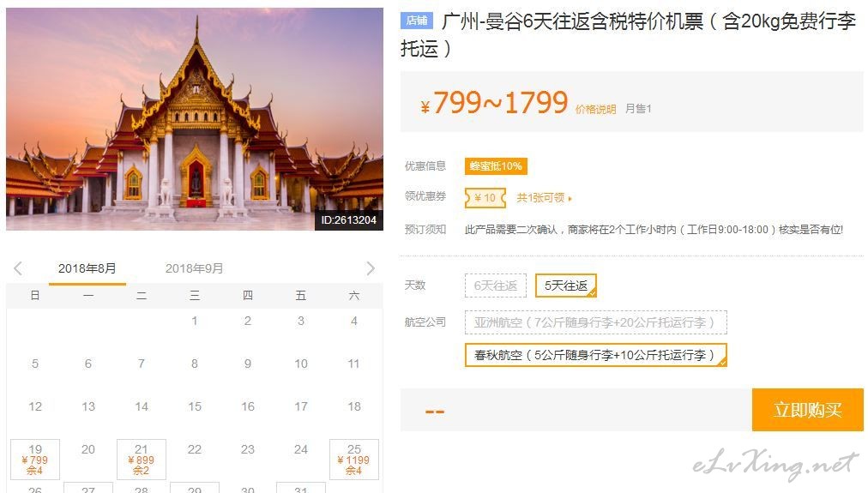Click calendar date 11
This screenshot has height=493, width=868.
[x=353, y=364]
